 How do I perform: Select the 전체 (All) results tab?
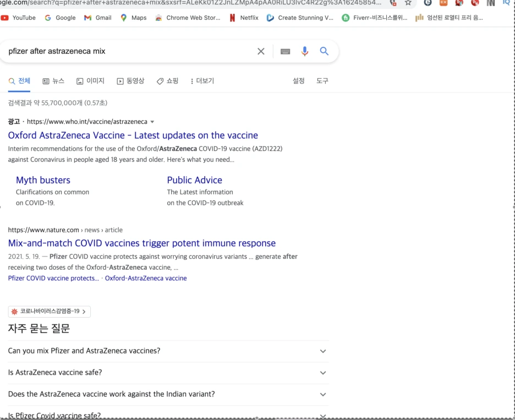tap(19, 81)
